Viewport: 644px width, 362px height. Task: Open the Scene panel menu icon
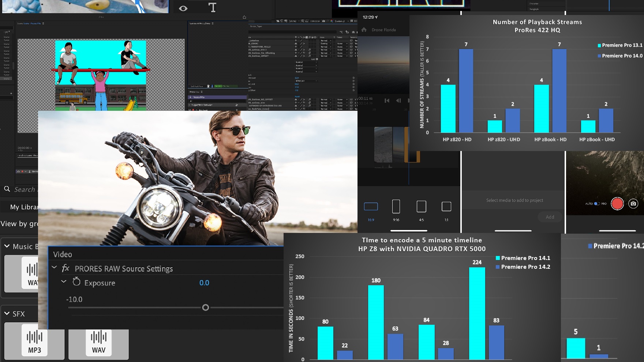click(x=43, y=23)
